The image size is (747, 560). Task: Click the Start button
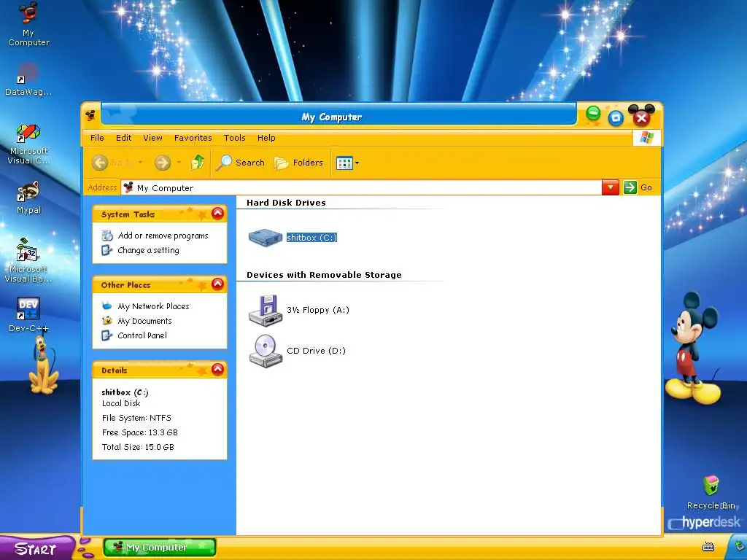pos(36,548)
